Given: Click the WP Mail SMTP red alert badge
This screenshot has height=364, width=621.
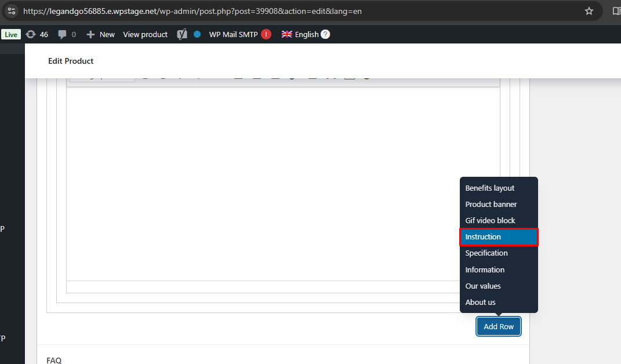Looking at the screenshot, I should pos(266,34).
